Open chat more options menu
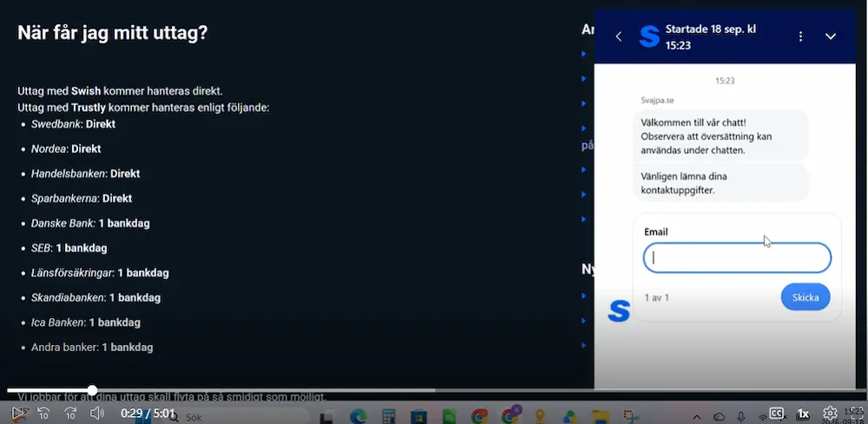 tap(800, 36)
